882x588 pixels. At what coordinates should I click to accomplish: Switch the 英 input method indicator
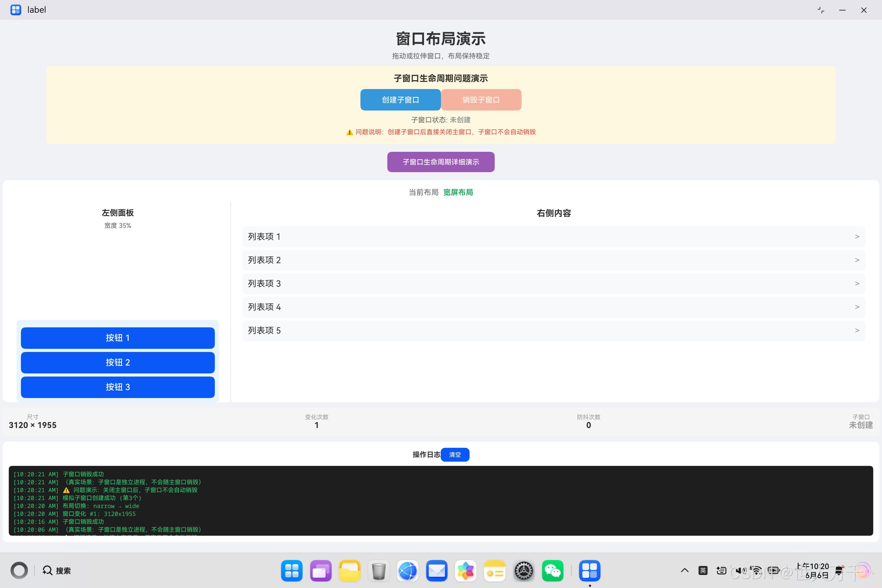click(703, 570)
